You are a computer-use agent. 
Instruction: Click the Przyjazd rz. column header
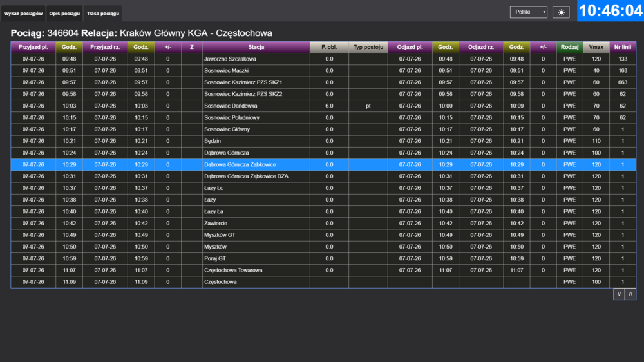105,47
